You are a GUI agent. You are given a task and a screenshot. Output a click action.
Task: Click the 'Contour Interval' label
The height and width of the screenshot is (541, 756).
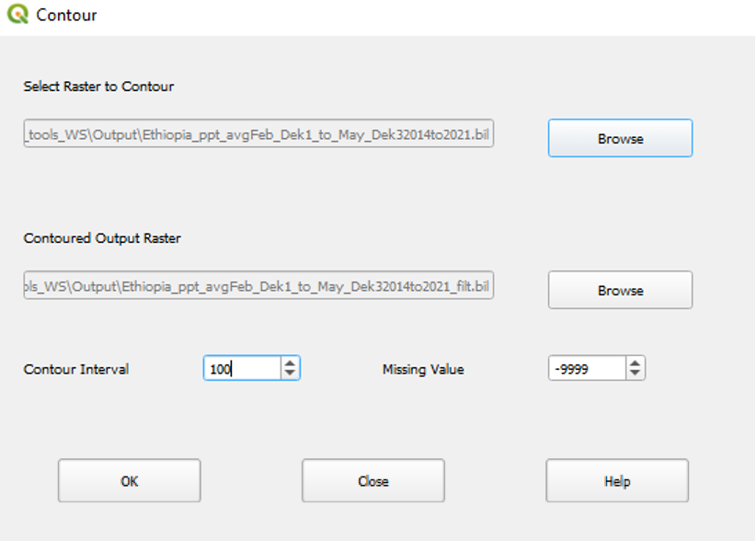click(x=76, y=369)
